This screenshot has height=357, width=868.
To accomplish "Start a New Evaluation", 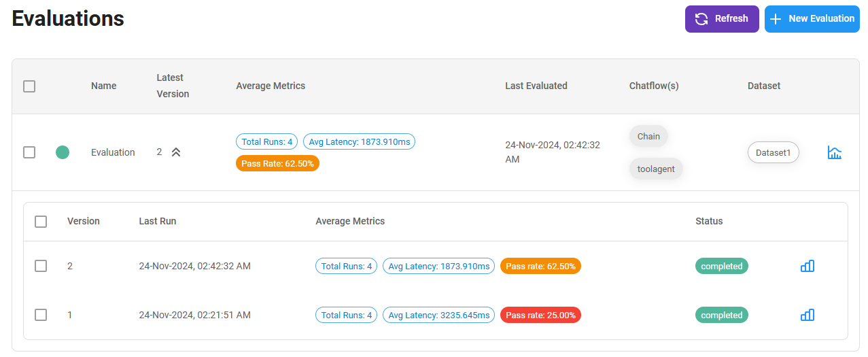I will (812, 19).
